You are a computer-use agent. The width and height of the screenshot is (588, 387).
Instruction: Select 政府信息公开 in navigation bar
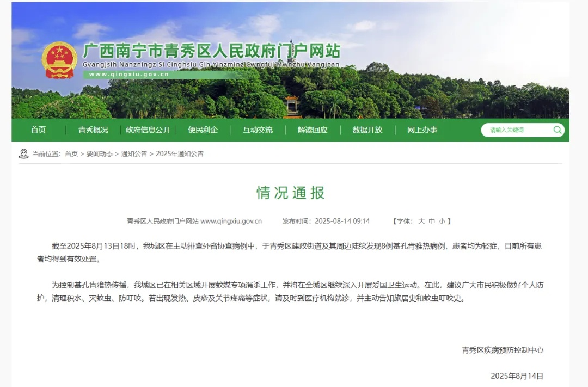[x=148, y=130]
